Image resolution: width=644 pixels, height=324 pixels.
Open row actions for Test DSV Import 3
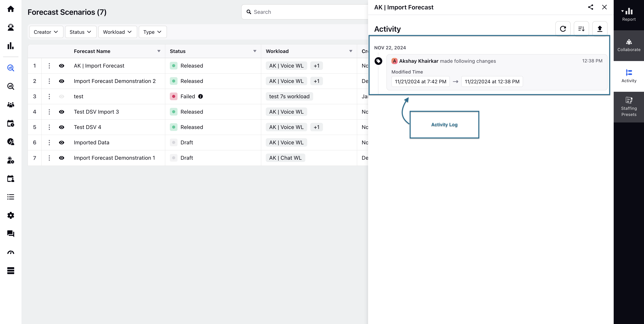coord(49,112)
